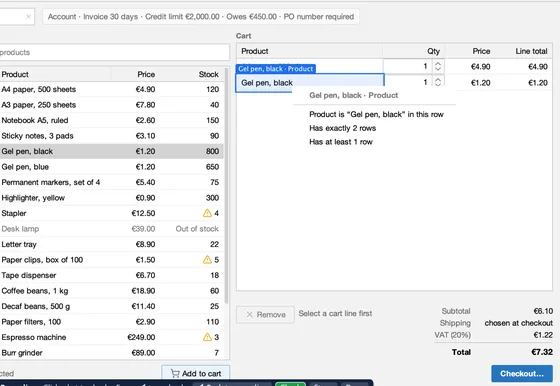Select 'Paper clips, box of 100' name
This screenshot has width=560, height=386.
(42, 260)
